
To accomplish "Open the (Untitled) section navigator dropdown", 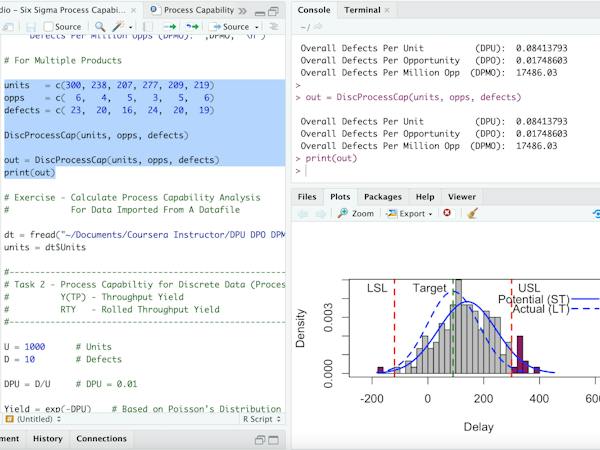I will (38, 419).
